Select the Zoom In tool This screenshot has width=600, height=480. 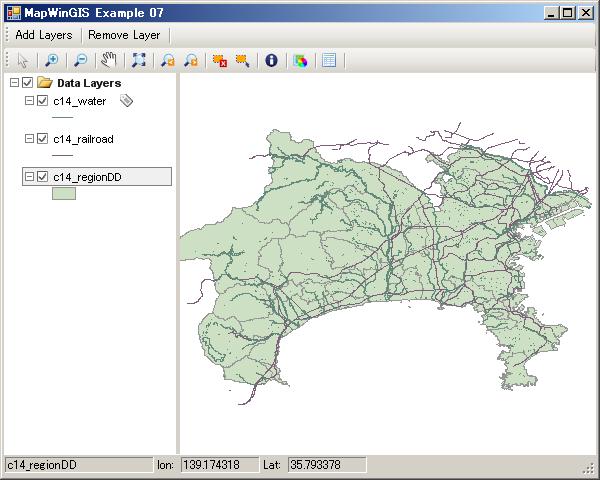52,60
